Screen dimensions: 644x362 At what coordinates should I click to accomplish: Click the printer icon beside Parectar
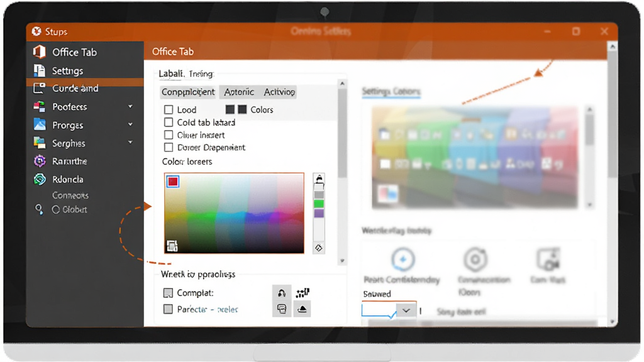coord(282,309)
